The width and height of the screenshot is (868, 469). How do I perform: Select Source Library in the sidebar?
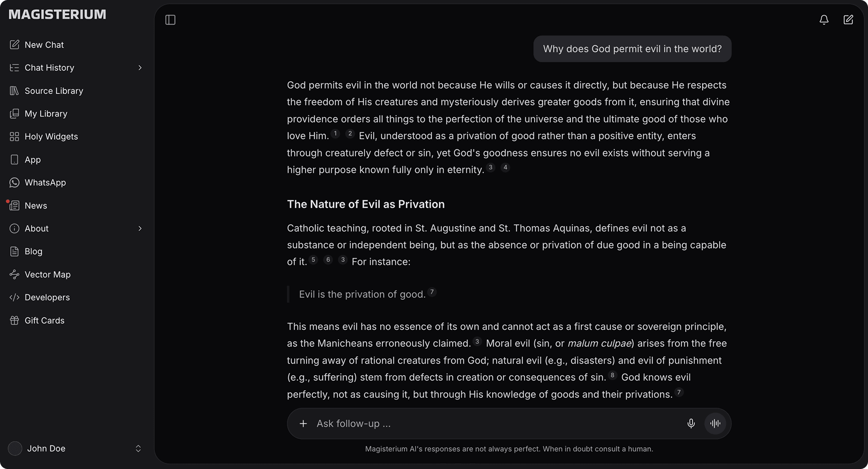tap(54, 90)
